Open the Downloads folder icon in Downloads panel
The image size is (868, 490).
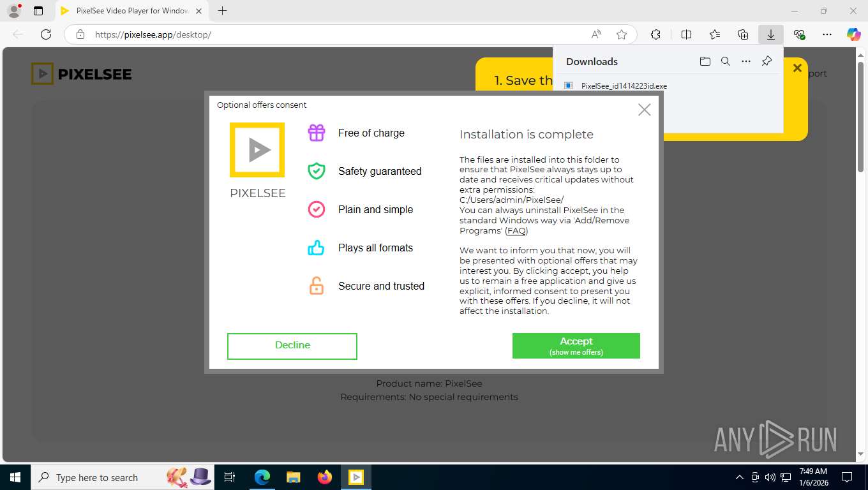click(x=705, y=61)
